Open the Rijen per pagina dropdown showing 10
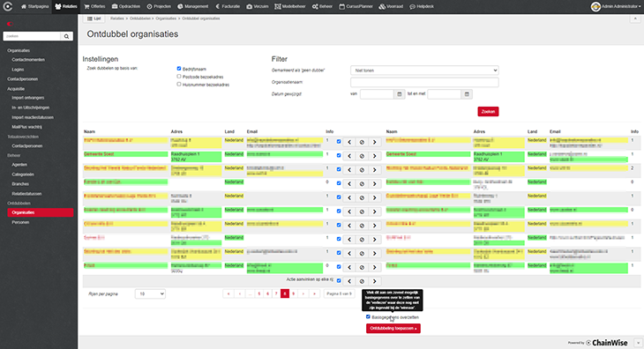 [x=150, y=293]
